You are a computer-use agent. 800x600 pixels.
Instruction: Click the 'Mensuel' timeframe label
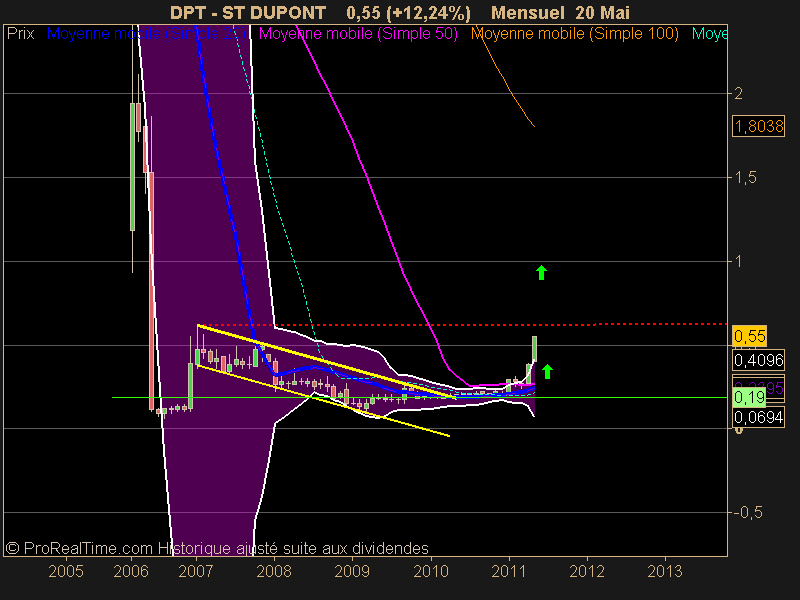[x=528, y=13]
